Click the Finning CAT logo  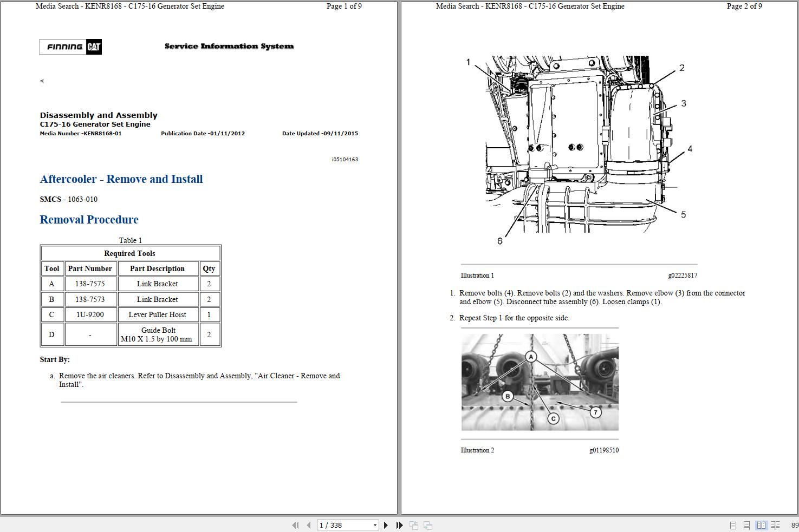(70, 47)
